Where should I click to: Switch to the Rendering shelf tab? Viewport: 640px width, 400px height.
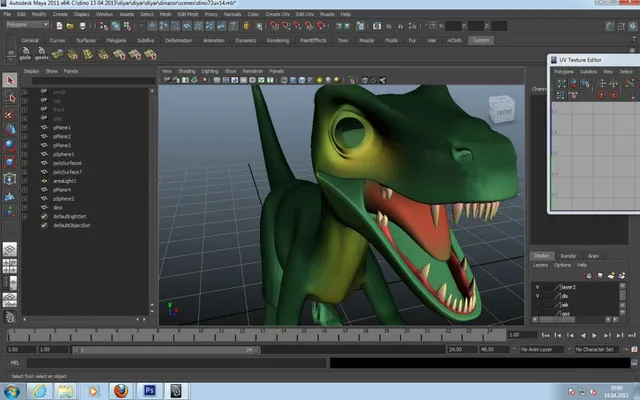278,40
